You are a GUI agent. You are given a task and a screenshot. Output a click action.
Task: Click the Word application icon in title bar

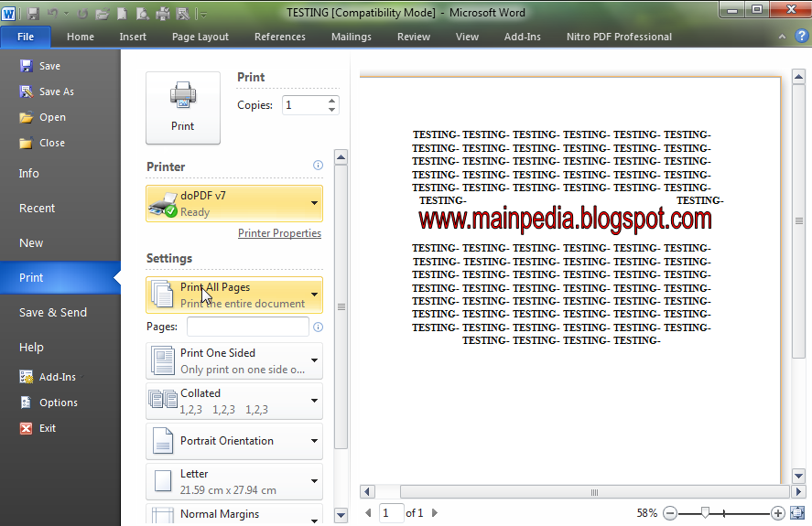coord(8,13)
